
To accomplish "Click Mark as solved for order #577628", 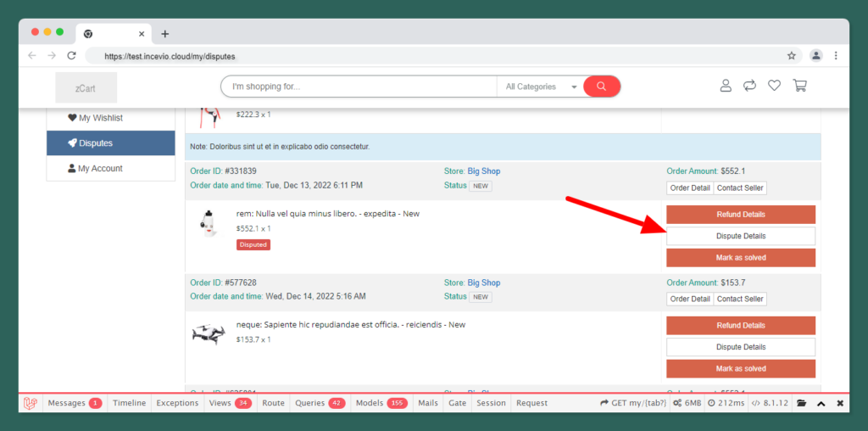I will [x=741, y=369].
